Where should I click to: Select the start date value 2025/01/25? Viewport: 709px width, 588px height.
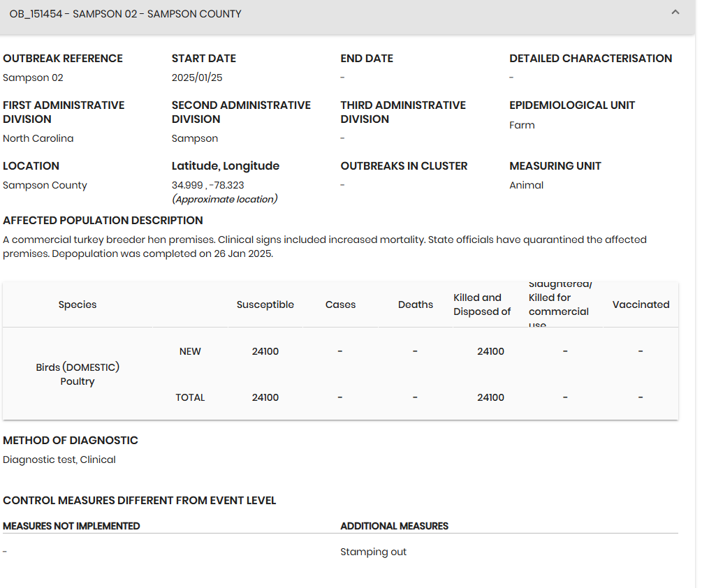(x=197, y=78)
